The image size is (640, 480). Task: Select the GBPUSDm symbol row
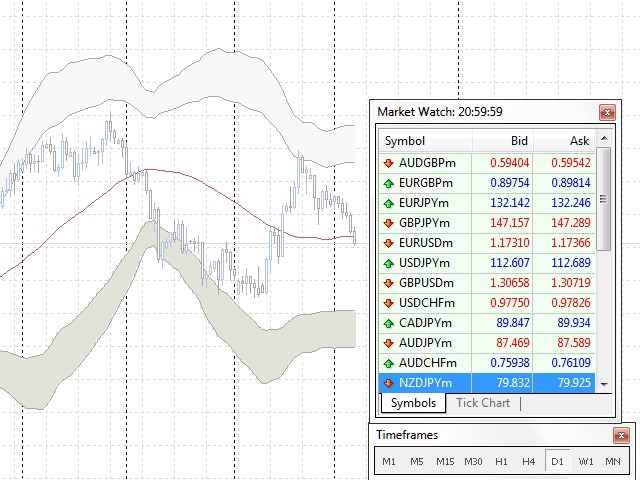[487, 283]
